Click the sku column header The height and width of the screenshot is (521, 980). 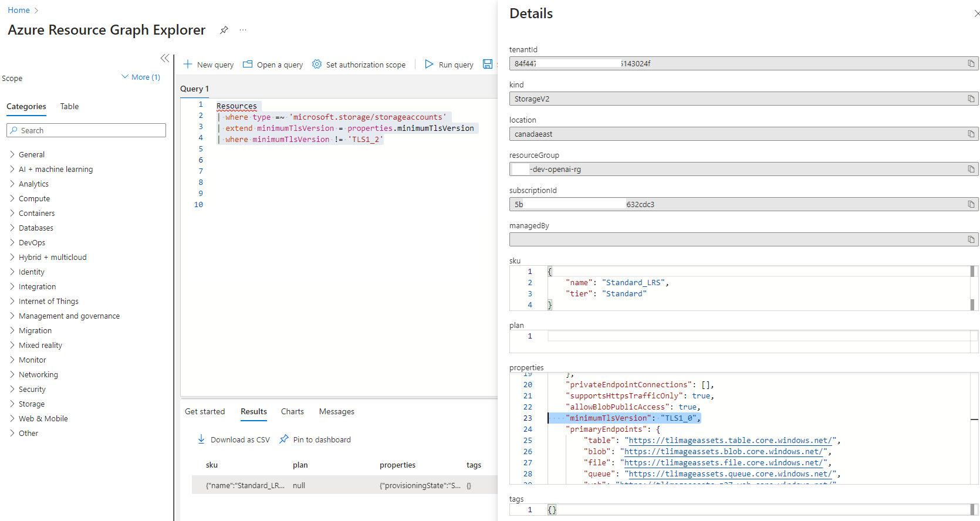pos(212,465)
